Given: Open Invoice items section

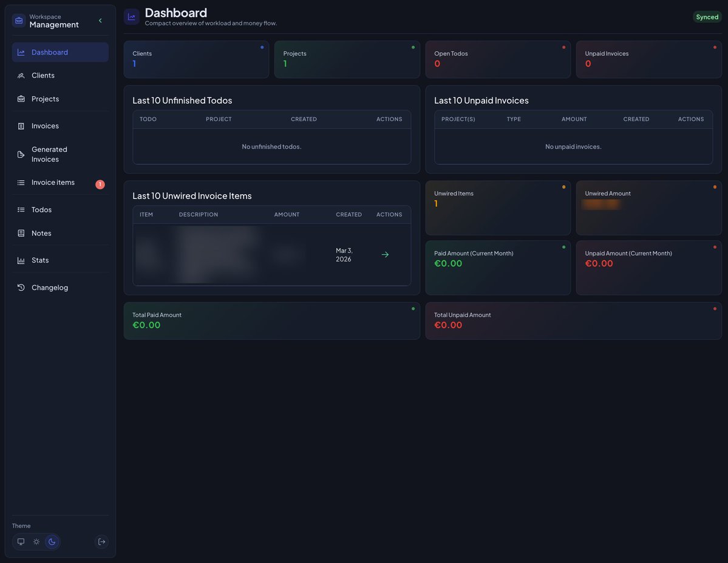Looking at the screenshot, I should click(60, 183).
